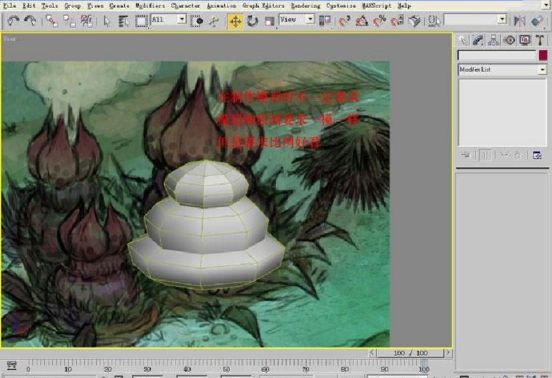Click the Use Pivot Point Center icon
Screen dimensions: 552x378
pos(324,21)
